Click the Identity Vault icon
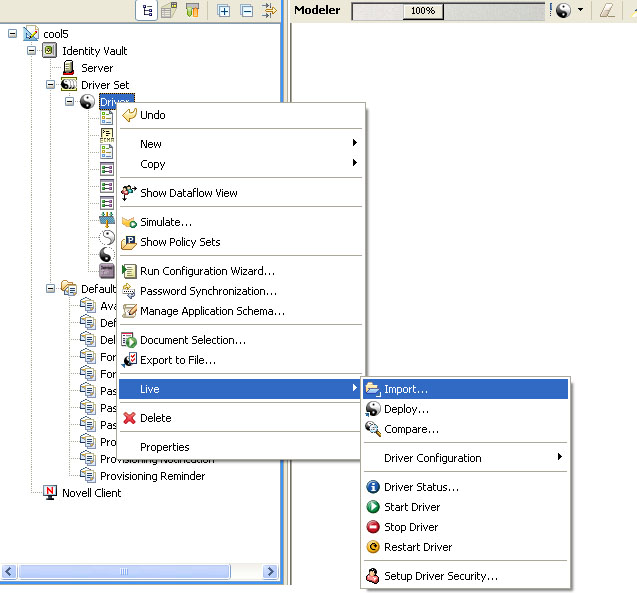 49,51
